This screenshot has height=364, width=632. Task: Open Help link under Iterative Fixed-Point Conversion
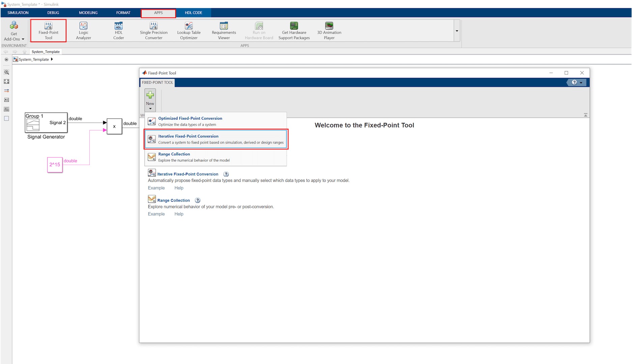(x=179, y=188)
